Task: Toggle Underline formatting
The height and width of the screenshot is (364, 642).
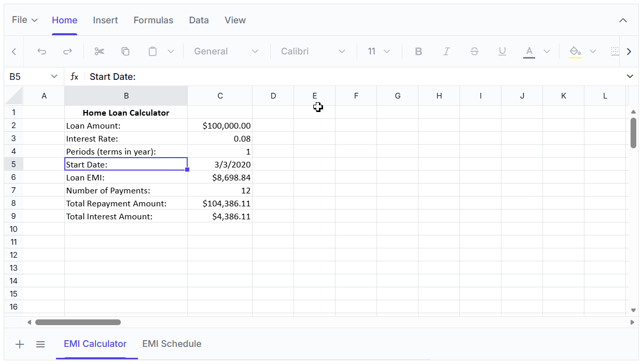Action: [502, 51]
